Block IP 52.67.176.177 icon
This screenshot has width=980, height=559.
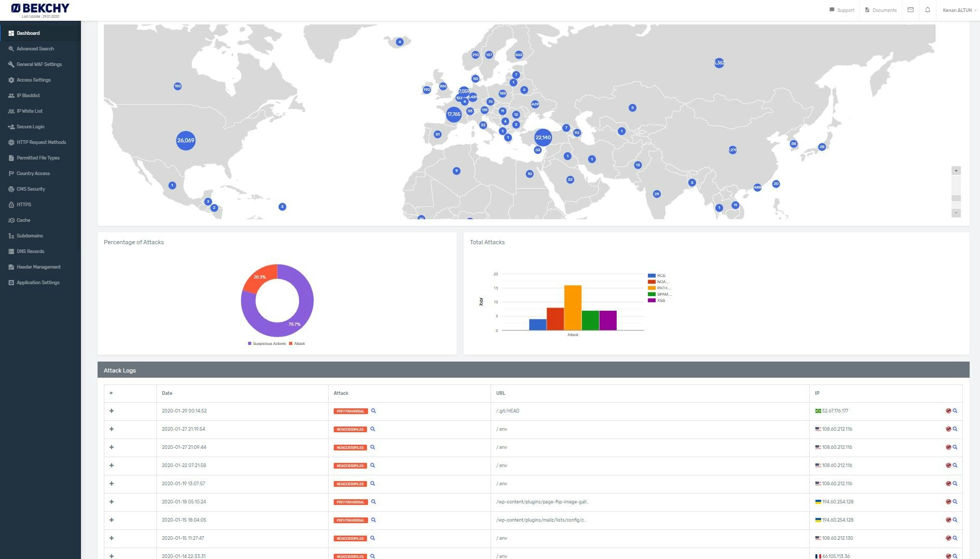click(948, 411)
